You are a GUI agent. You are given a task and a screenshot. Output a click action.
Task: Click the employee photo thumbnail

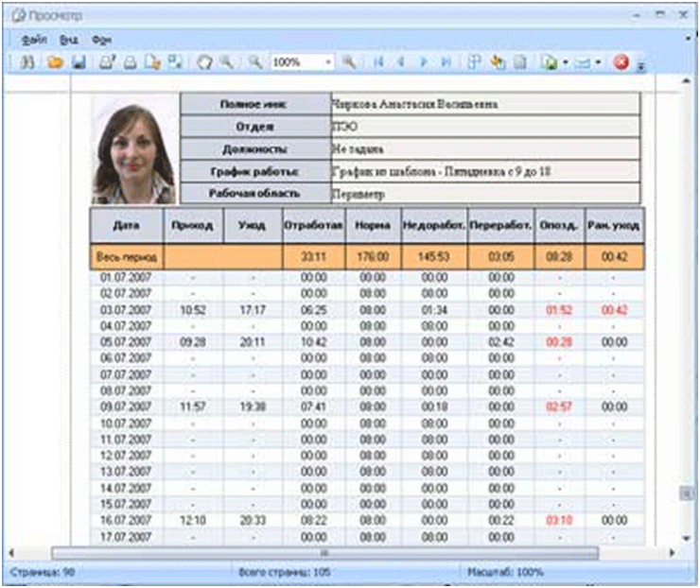pos(133,149)
